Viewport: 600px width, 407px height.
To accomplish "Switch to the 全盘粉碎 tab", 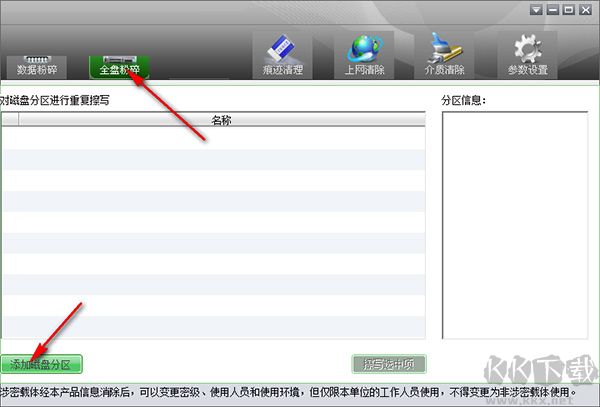I will coord(119,67).
